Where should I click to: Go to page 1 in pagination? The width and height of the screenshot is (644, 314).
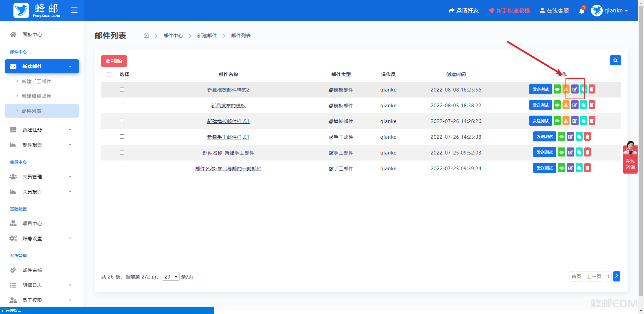(608, 276)
